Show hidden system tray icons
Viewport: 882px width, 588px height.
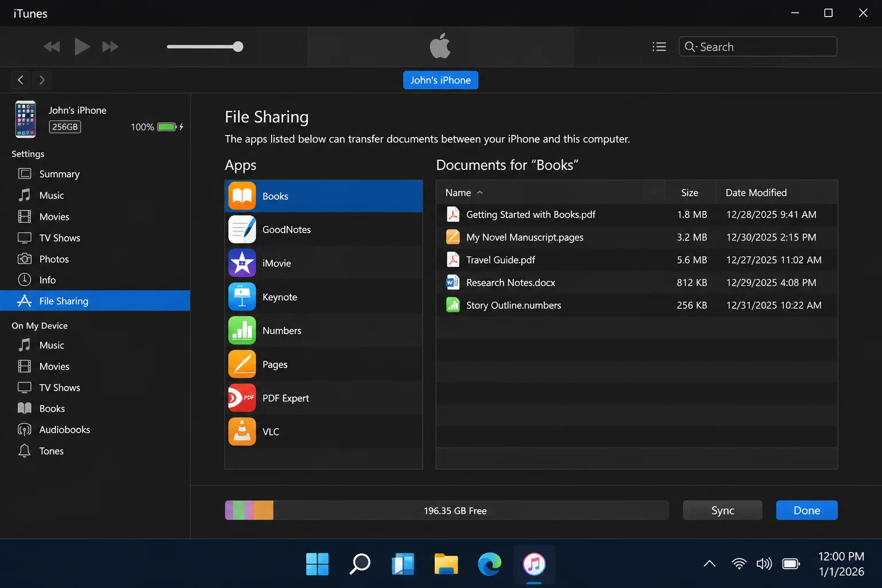tap(710, 564)
